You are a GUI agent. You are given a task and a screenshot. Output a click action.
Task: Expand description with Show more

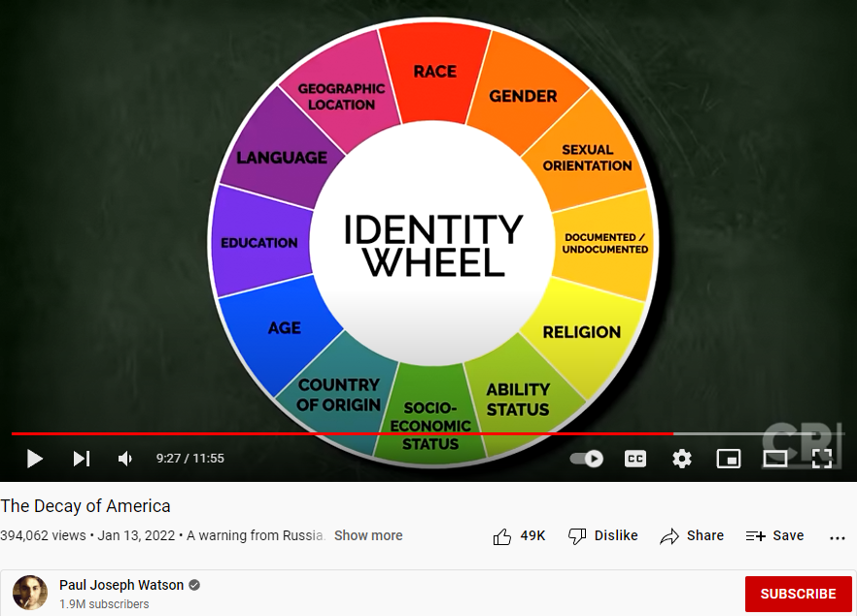368,535
